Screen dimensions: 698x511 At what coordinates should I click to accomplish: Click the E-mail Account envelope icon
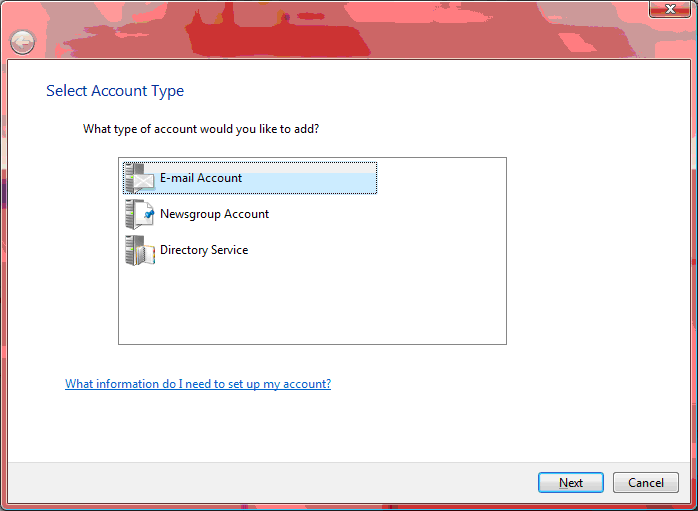[x=140, y=178]
